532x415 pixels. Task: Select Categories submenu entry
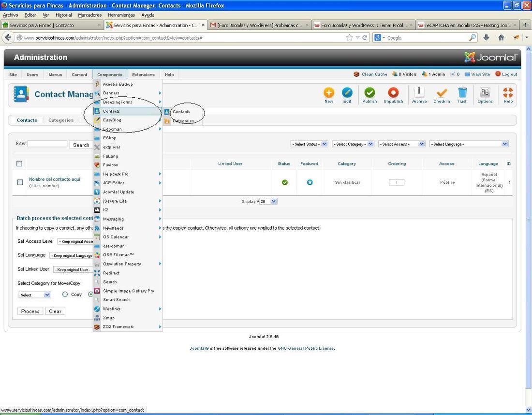183,121
